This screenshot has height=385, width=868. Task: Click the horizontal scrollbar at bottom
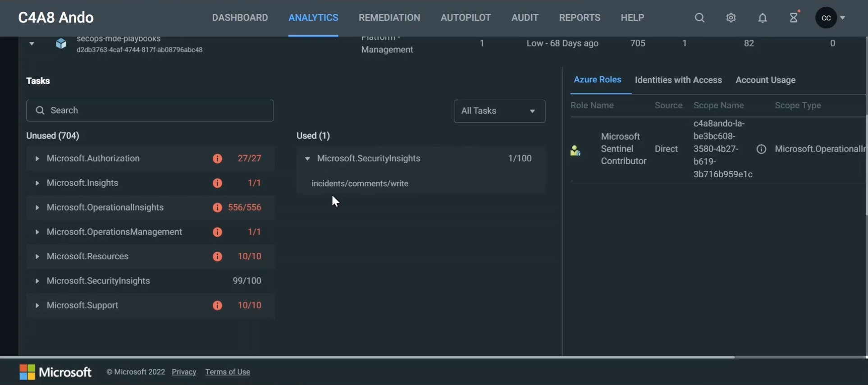coord(367,357)
